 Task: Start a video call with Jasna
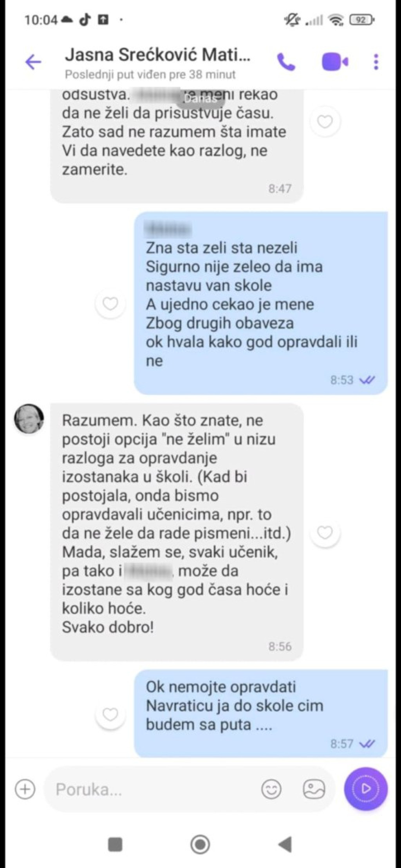click(x=335, y=62)
